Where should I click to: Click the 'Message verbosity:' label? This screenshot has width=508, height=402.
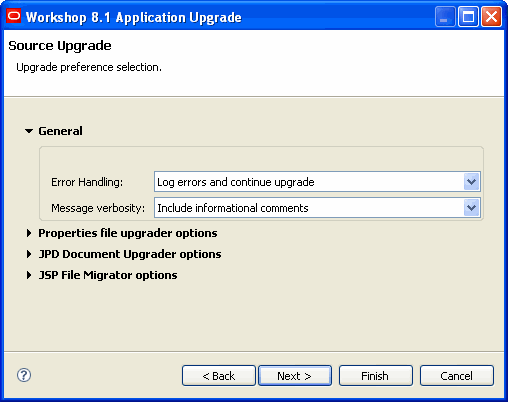tap(98, 208)
